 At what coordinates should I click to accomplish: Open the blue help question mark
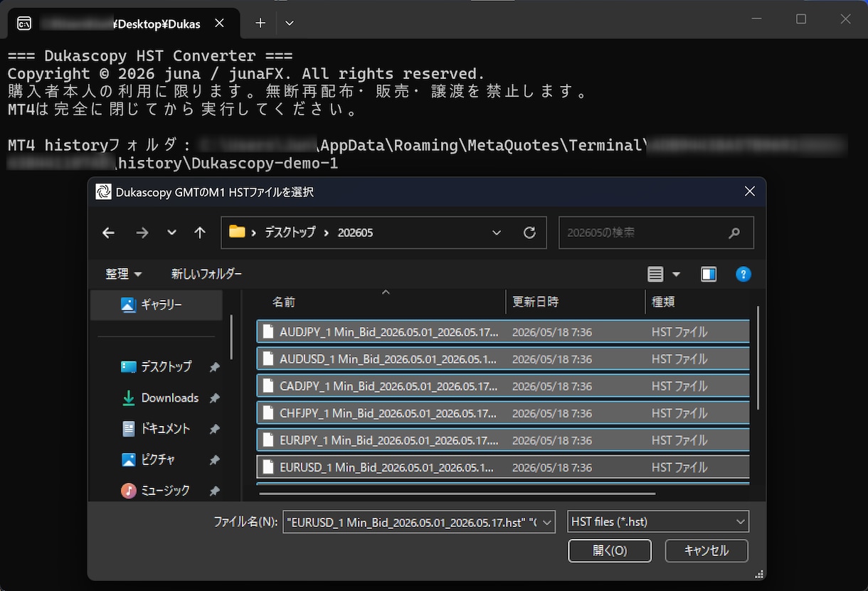[x=743, y=275]
